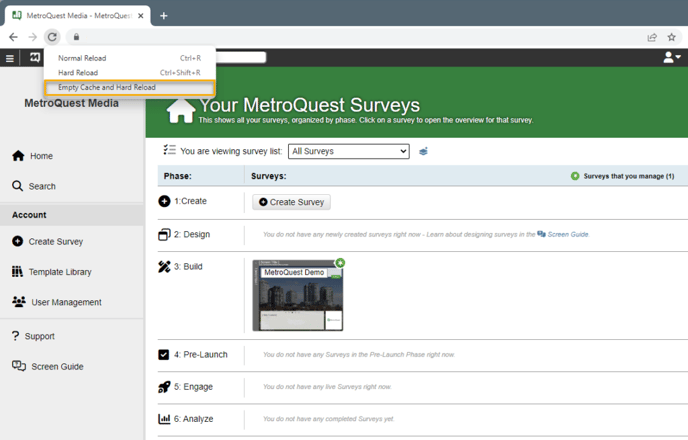Open Screen Guide in the sidebar

[x=57, y=366]
